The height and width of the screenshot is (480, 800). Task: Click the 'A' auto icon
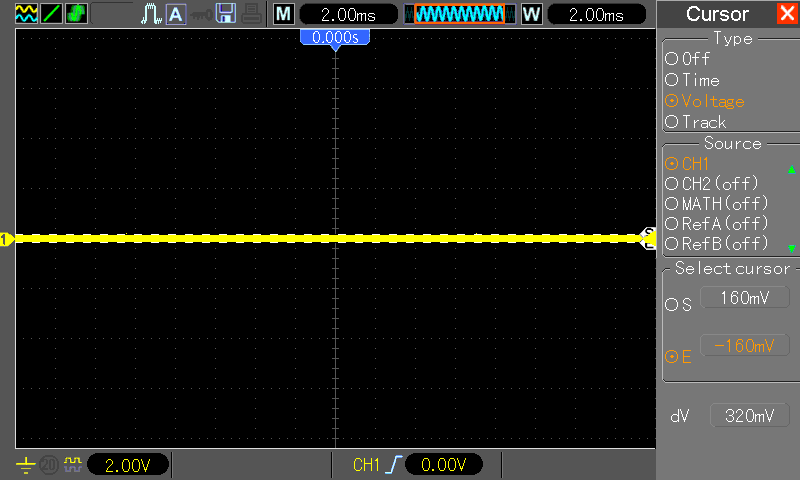pyautogui.click(x=176, y=14)
